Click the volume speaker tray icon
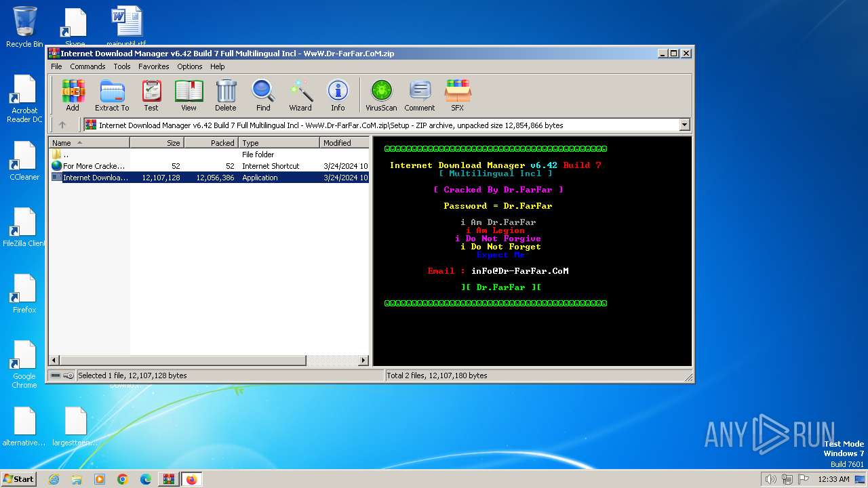The width and height of the screenshot is (868, 488). 770,479
